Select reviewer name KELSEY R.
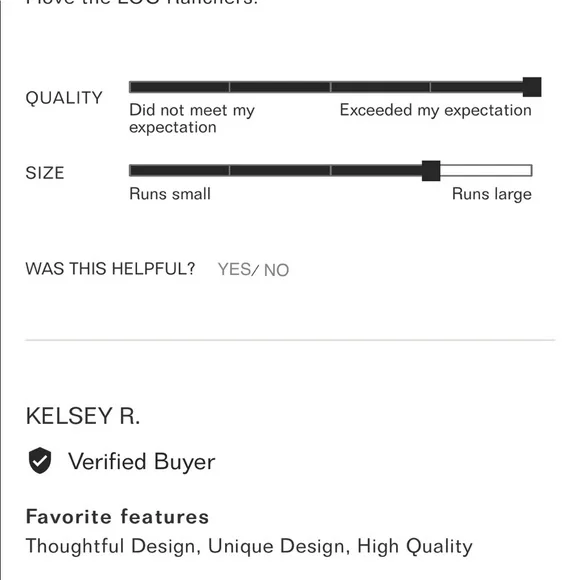Image resolution: width=580 pixels, height=580 pixels. [83, 416]
